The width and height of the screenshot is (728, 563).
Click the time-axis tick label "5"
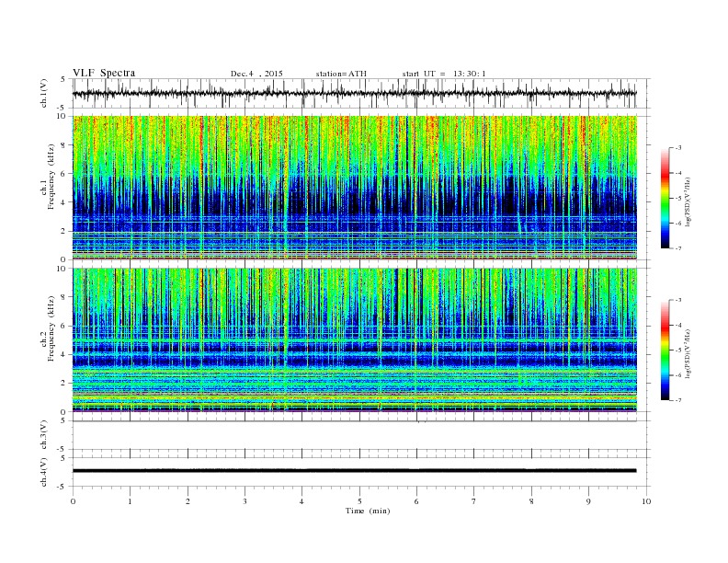(x=359, y=501)
